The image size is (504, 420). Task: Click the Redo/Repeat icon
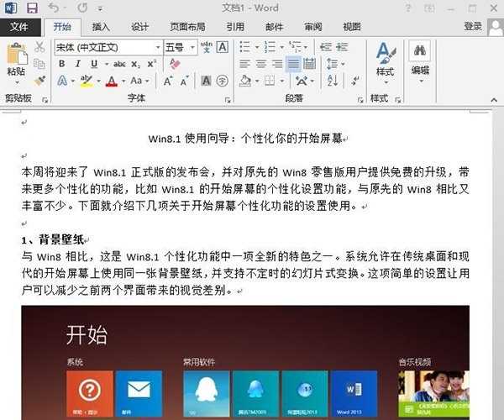(x=82, y=8)
